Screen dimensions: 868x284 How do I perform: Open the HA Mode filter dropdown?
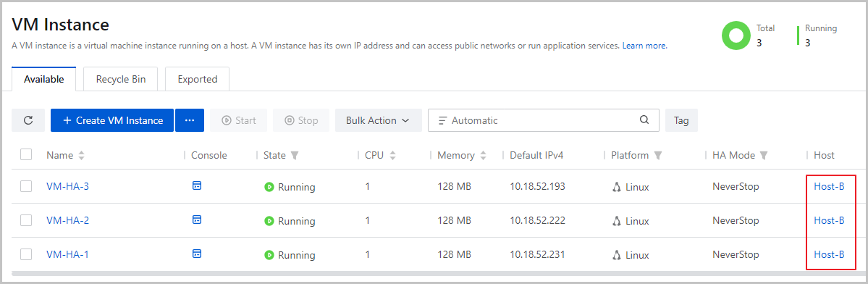click(764, 156)
